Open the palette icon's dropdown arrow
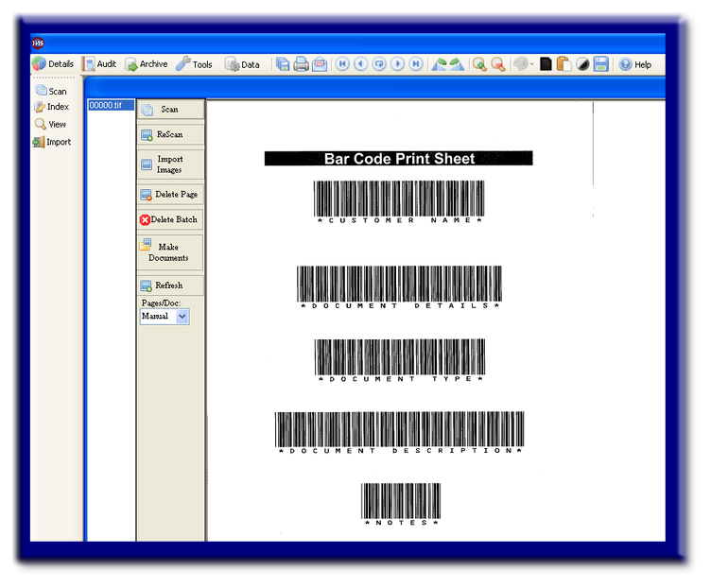 [x=531, y=64]
